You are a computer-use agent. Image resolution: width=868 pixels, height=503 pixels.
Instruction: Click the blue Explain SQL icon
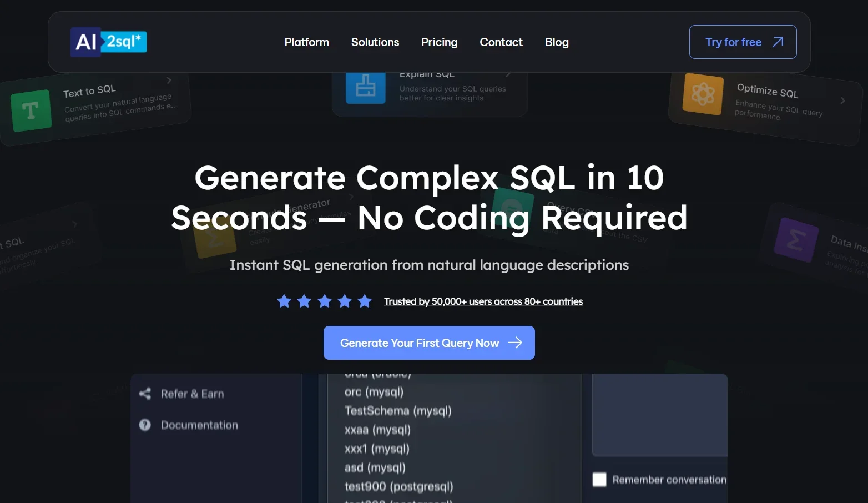click(x=365, y=87)
